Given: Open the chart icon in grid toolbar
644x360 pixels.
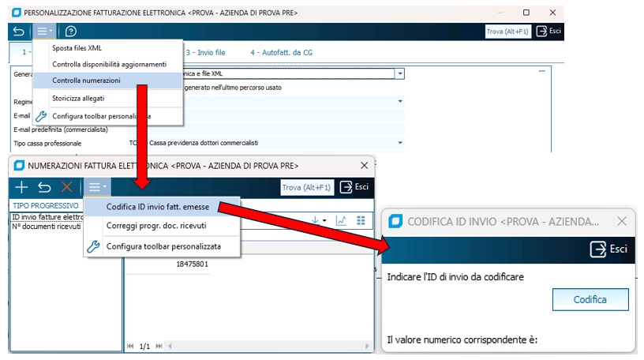Looking at the screenshot, I should coord(341,221).
